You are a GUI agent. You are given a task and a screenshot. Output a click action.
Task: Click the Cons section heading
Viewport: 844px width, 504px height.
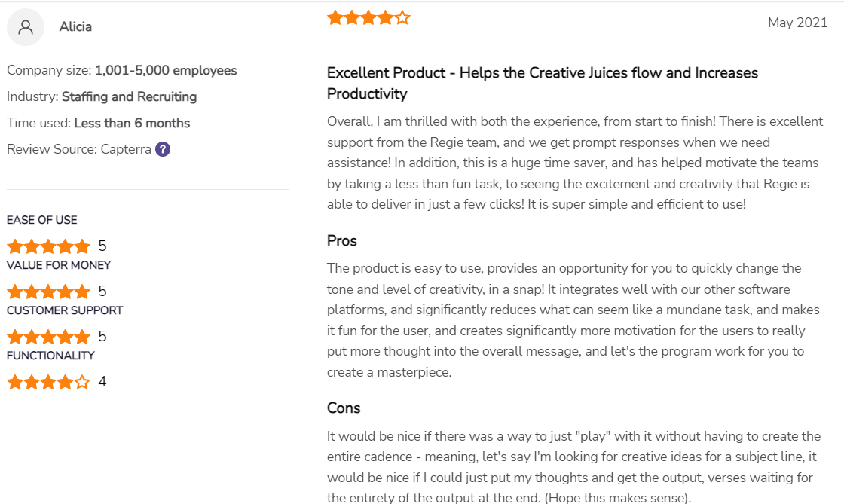[344, 408]
